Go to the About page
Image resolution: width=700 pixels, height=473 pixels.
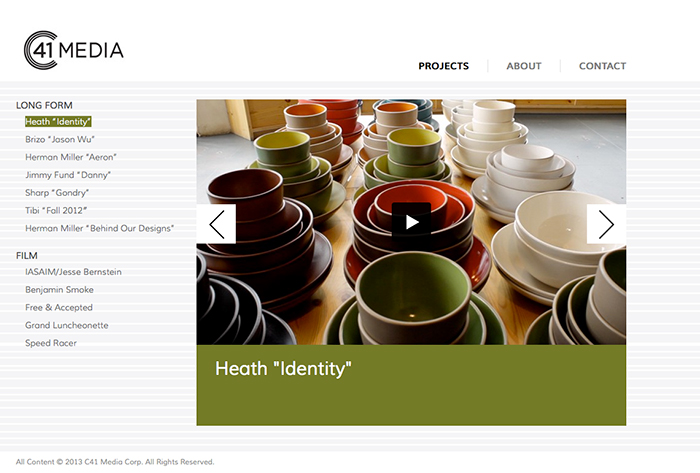coord(524,66)
